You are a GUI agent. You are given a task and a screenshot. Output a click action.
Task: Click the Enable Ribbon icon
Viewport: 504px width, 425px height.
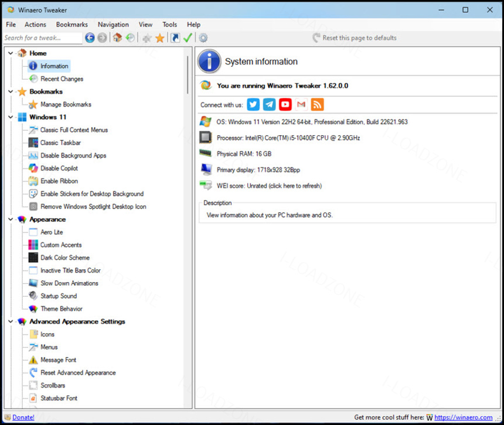coord(33,181)
